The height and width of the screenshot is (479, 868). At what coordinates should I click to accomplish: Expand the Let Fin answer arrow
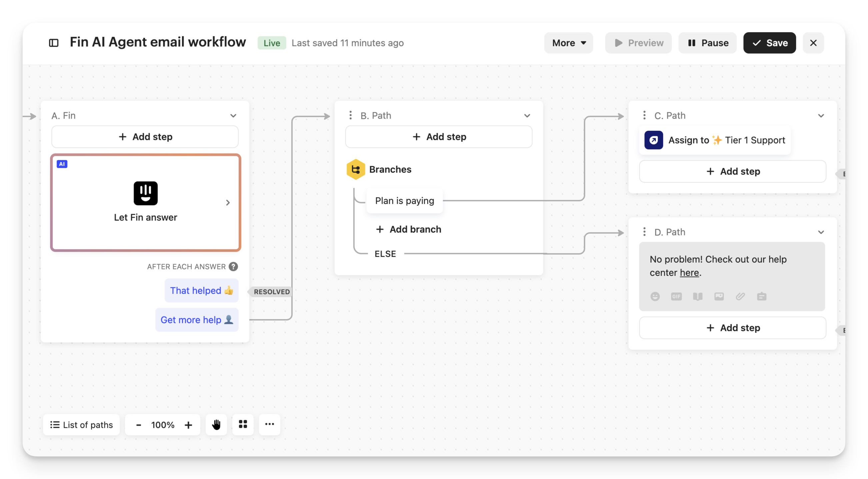pos(228,203)
